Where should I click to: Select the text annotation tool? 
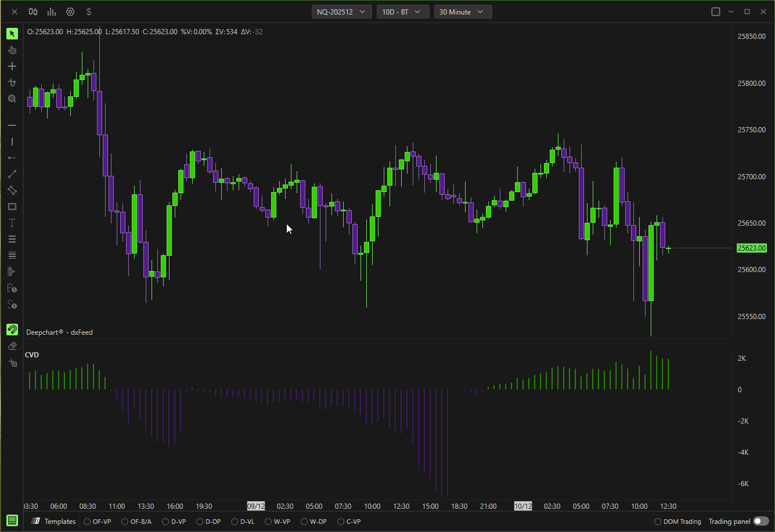tap(12, 223)
